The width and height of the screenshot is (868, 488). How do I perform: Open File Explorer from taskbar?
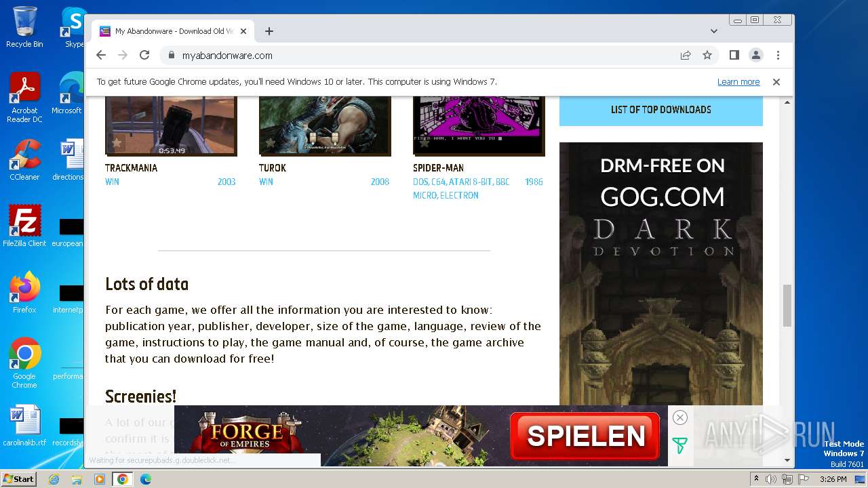(77, 479)
